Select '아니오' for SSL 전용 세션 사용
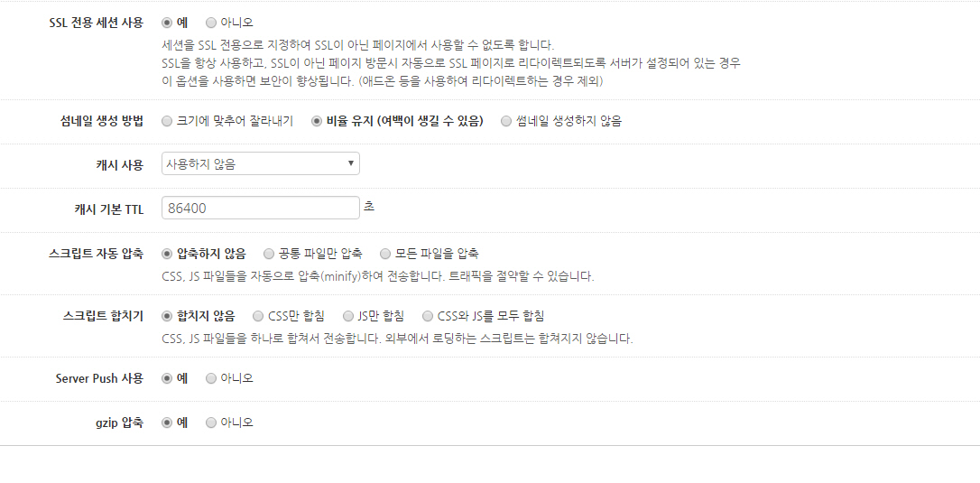Viewport: 980px width, 483px height. (211, 22)
